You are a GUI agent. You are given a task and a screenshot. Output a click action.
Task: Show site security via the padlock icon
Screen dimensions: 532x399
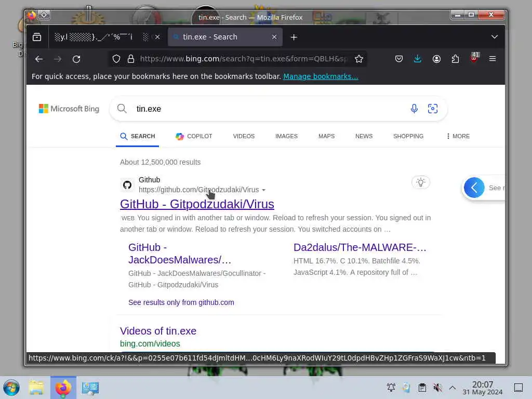[x=131, y=59]
